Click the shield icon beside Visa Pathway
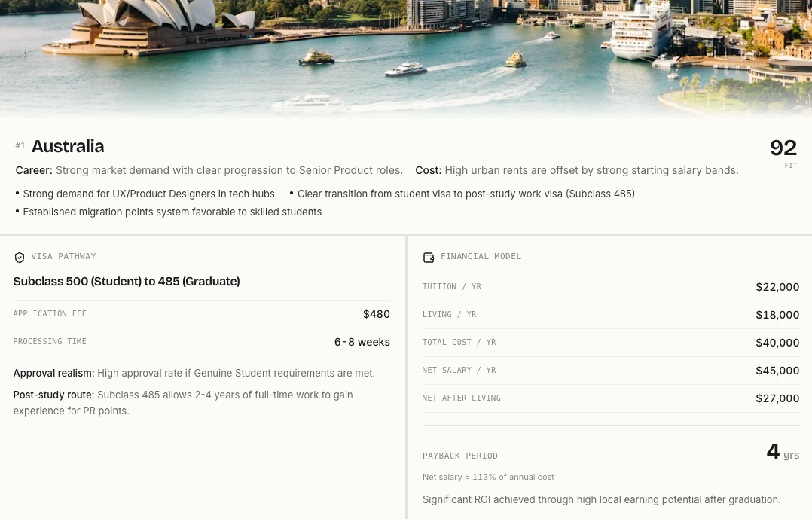 [x=20, y=258]
